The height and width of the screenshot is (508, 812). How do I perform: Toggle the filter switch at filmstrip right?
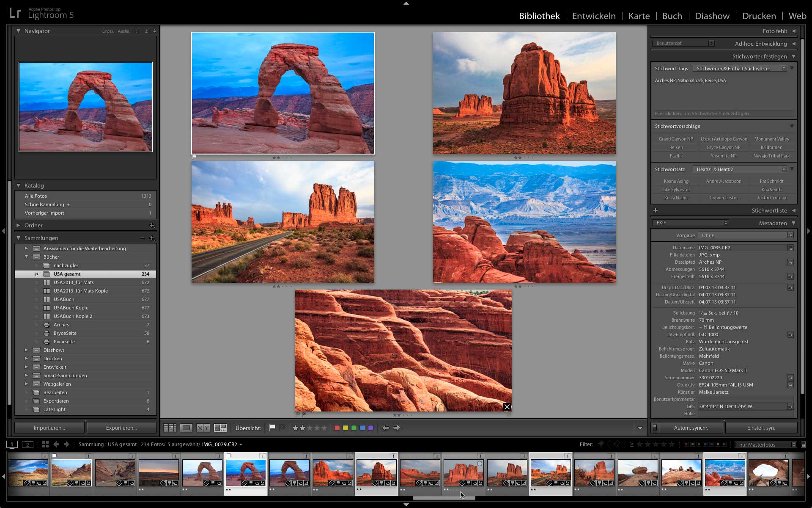pyautogui.click(x=803, y=444)
